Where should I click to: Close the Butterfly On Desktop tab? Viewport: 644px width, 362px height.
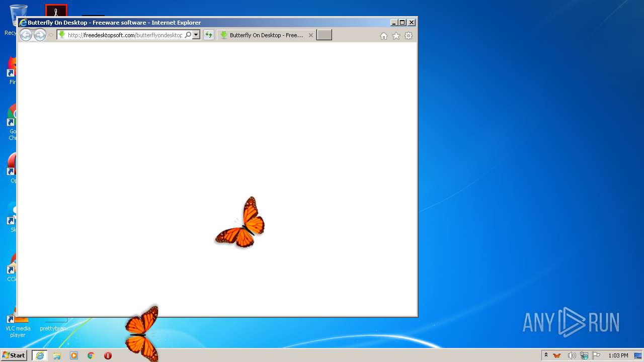(x=310, y=35)
